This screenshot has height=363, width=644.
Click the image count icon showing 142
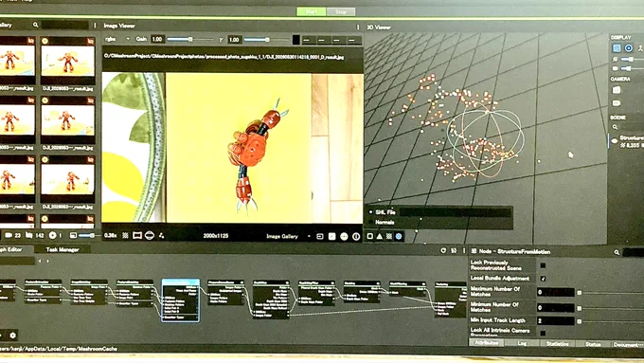click(28, 236)
